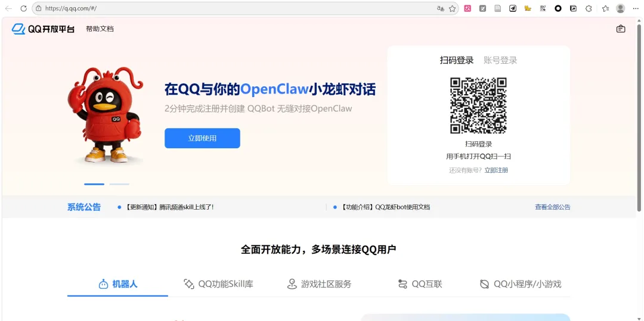
Task: Click the red lobster penguin mascot image
Action: coord(105,115)
